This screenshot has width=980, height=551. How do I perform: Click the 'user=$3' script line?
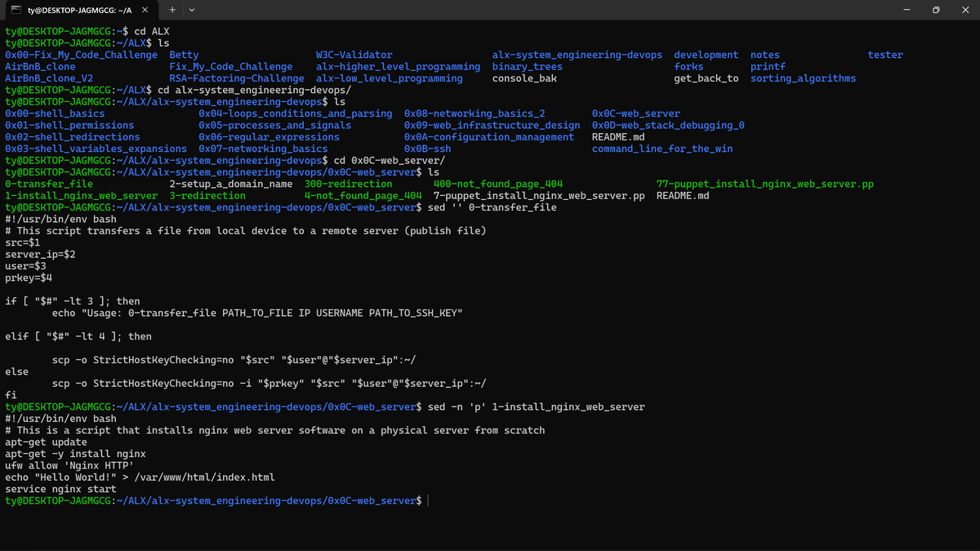(x=25, y=266)
